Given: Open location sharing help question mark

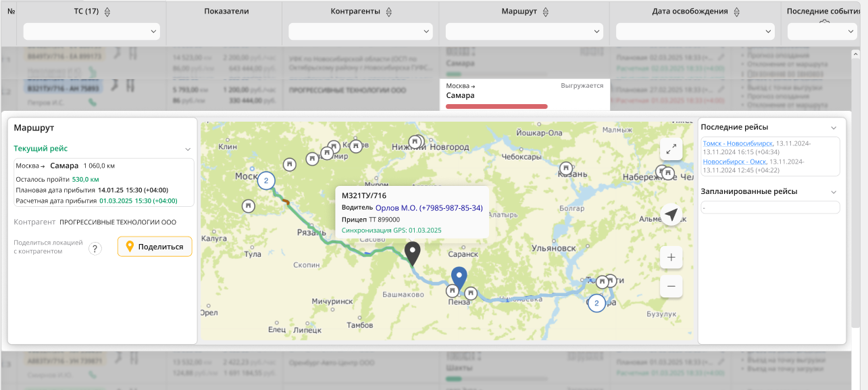Looking at the screenshot, I should [x=96, y=249].
